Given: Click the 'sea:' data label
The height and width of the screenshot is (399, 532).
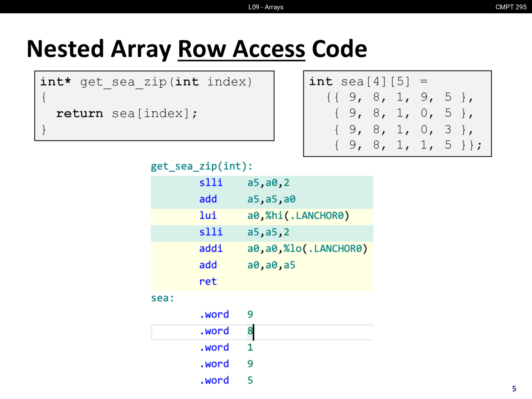Looking at the screenshot, I should (x=163, y=298).
